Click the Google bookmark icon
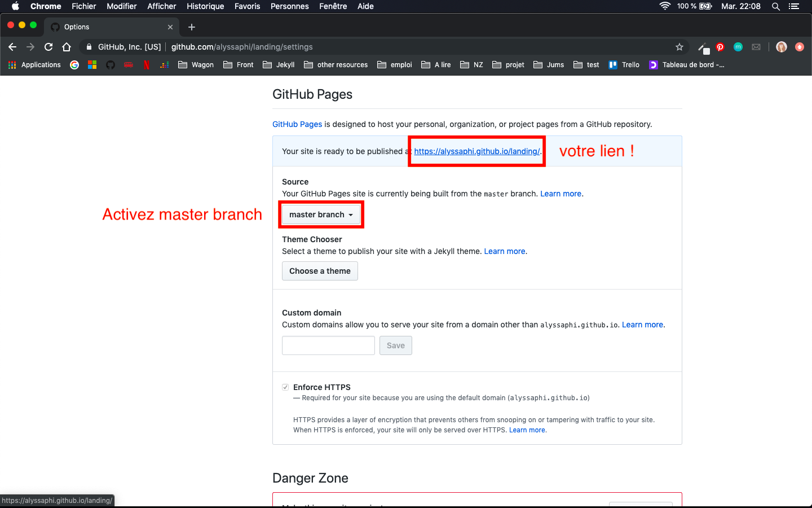812x508 pixels. click(x=74, y=65)
